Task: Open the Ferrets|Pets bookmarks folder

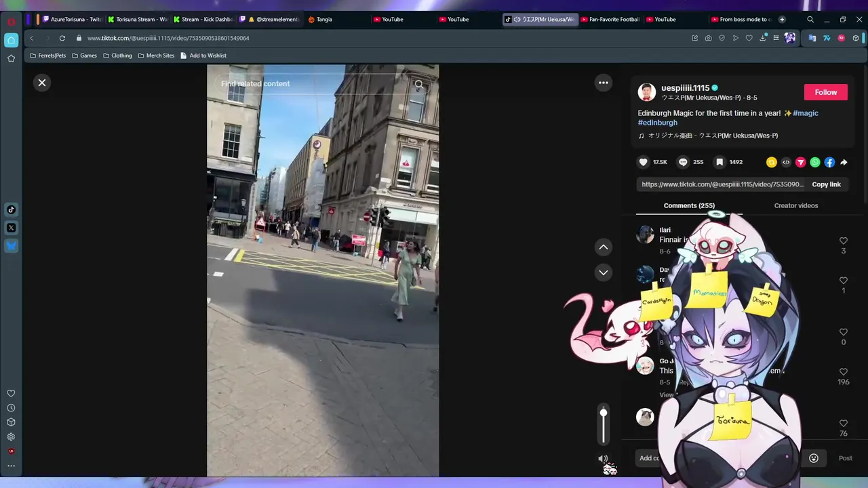Action: pyautogui.click(x=48, y=56)
